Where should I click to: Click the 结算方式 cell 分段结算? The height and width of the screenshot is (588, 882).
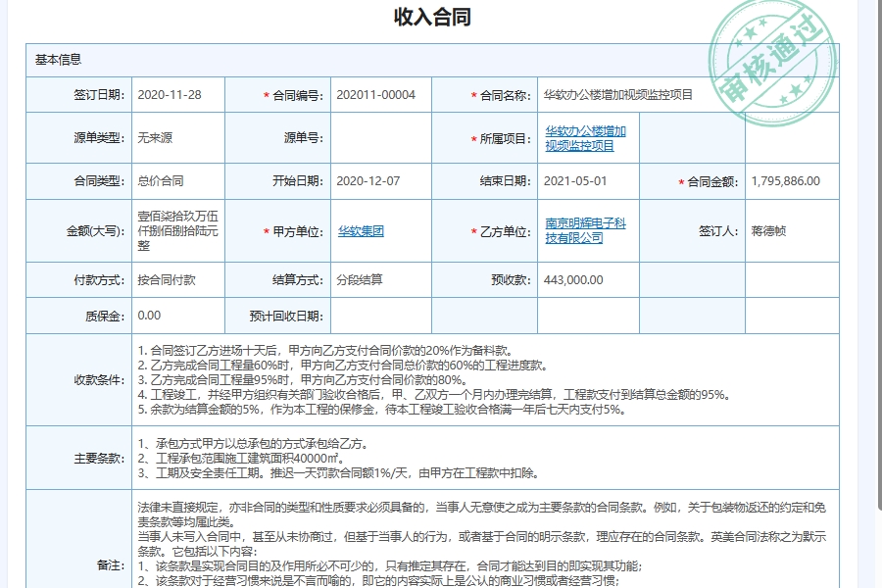click(x=363, y=280)
